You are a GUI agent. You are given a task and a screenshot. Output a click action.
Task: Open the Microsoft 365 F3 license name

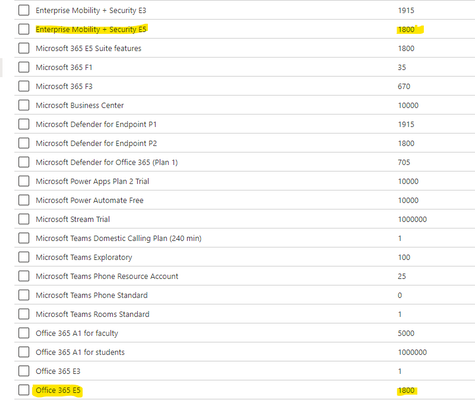click(64, 86)
